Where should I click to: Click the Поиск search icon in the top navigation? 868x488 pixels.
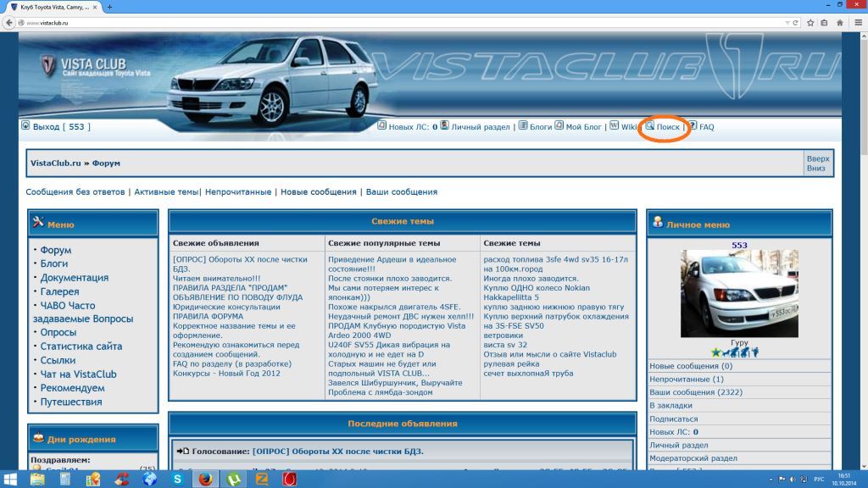pos(650,126)
